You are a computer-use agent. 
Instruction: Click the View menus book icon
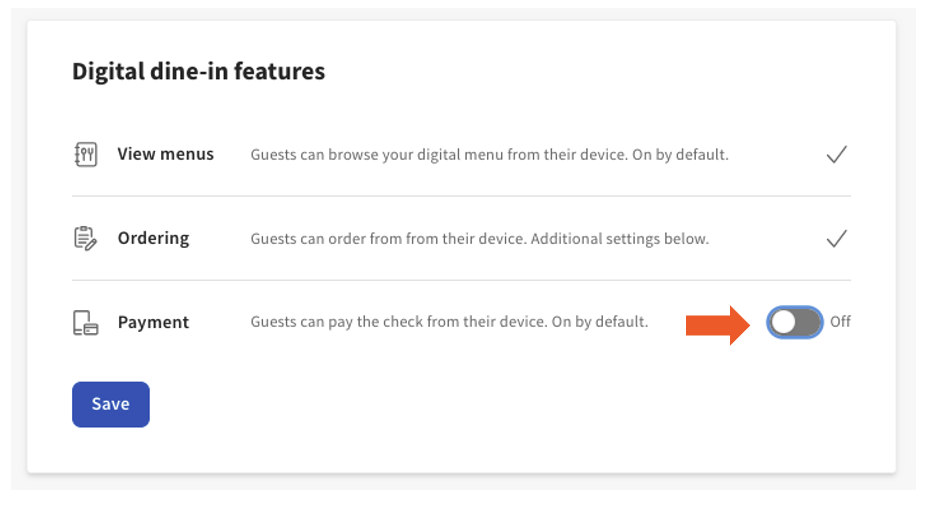[86, 155]
